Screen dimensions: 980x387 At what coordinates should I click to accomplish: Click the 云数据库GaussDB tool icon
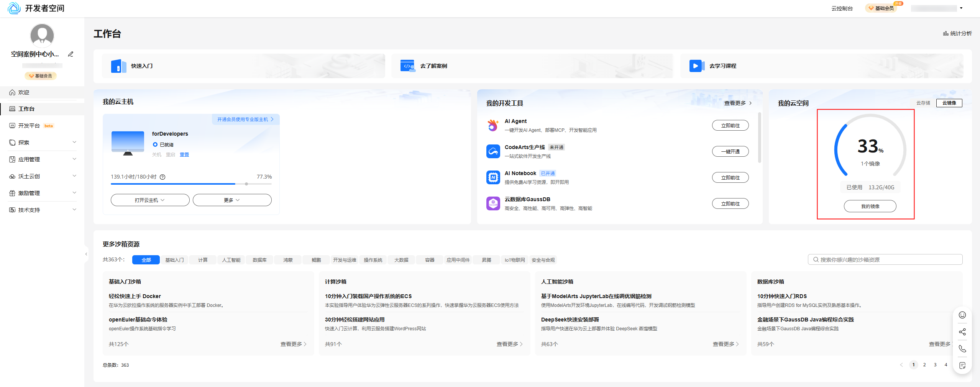tap(493, 203)
